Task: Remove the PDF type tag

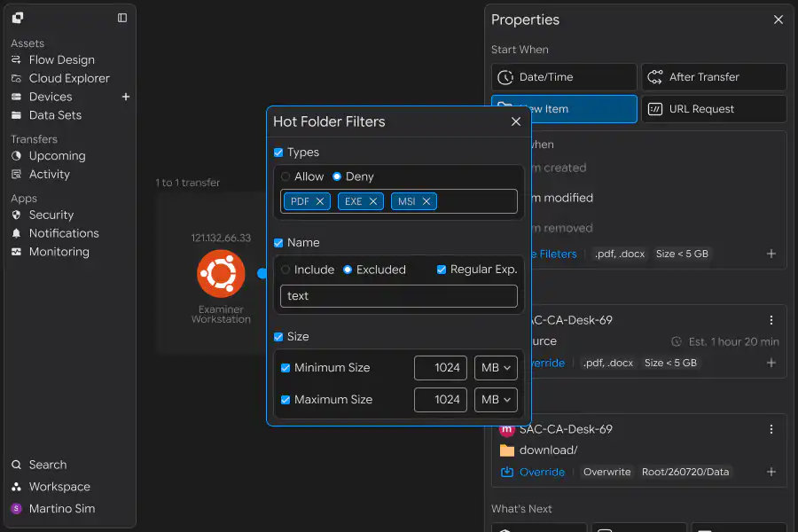Action: click(320, 201)
